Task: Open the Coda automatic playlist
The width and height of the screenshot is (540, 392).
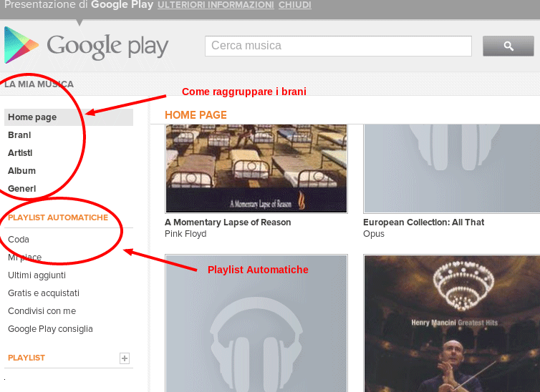Action: [19, 240]
